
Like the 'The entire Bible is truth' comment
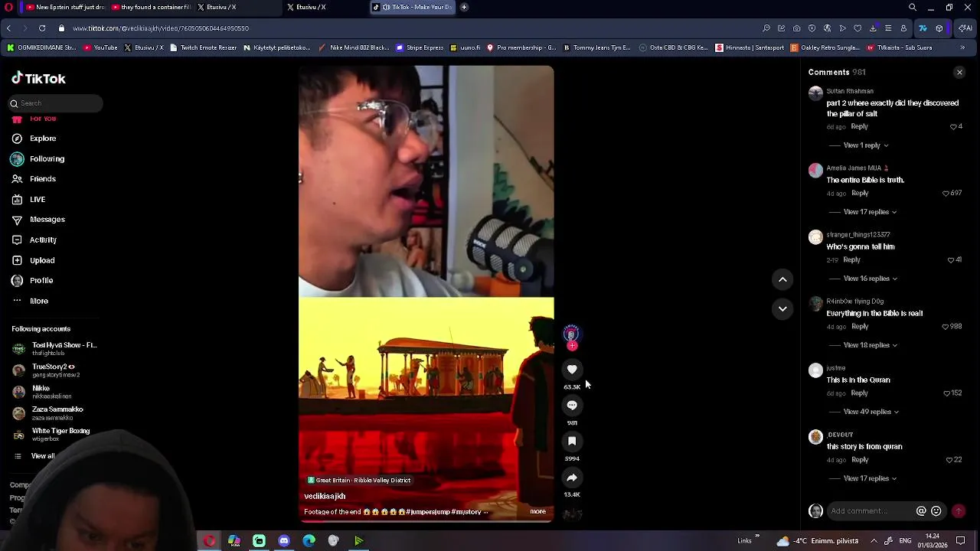click(946, 194)
